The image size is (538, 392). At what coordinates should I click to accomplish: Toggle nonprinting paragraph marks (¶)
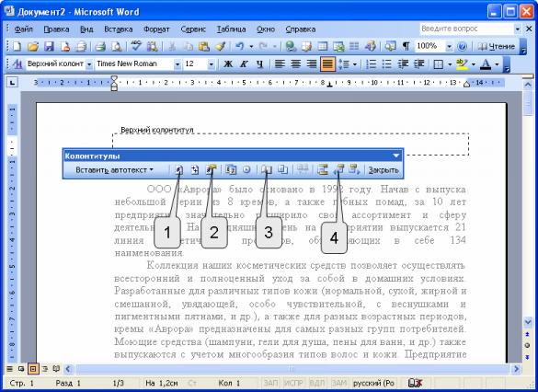tap(406, 46)
